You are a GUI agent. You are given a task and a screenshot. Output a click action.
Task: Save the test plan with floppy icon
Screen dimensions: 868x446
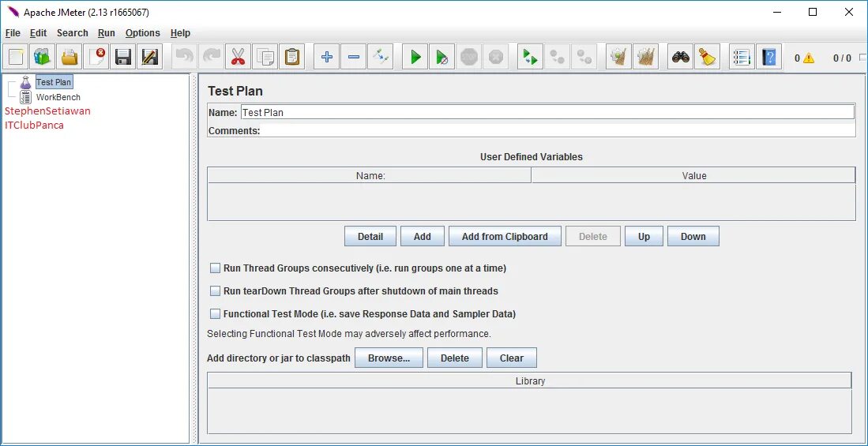point(122,57)
